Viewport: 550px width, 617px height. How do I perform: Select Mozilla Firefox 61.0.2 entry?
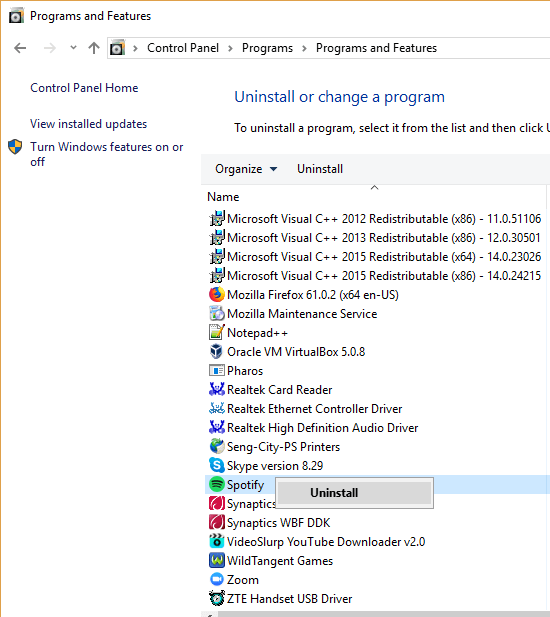(x=313, y=295)
